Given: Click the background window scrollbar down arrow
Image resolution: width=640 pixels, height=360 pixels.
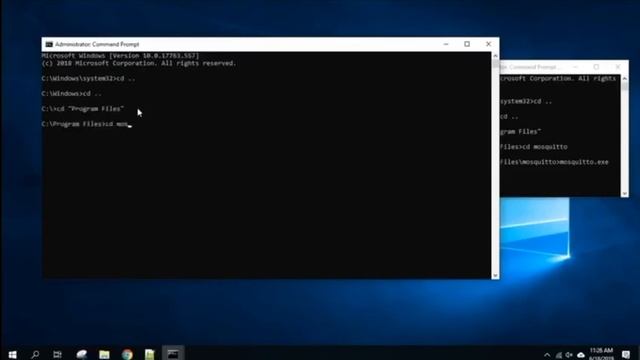Looking at the screenshot, I should pyautogui.click(x=624, y=193).
